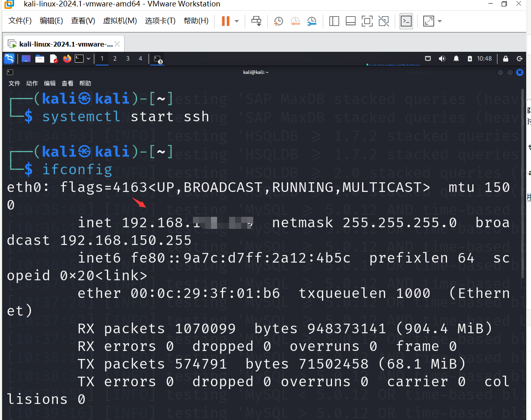Click the terminal window button in Kali taskbar
The image size is (531, 420).
pyautogui.click(x=158, y=59)
